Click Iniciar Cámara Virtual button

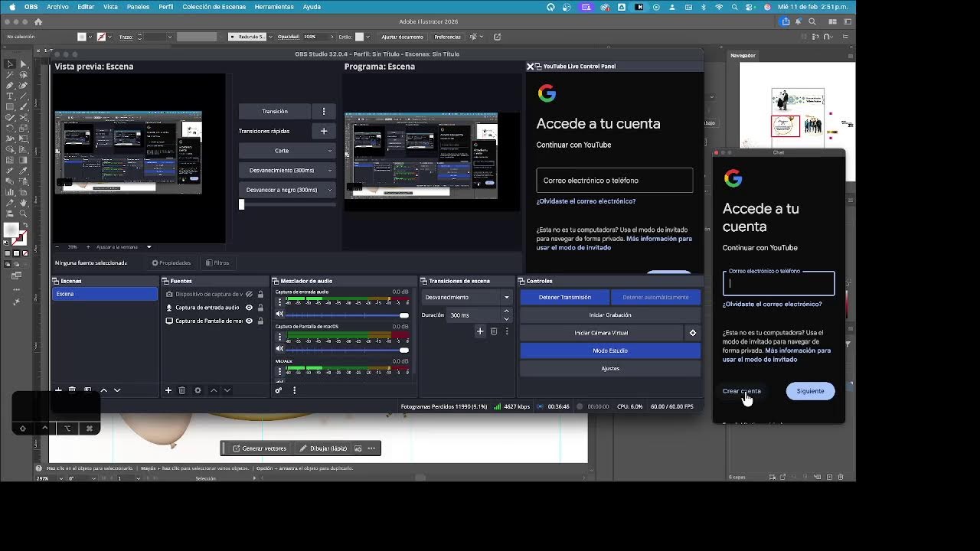[601, 333]
